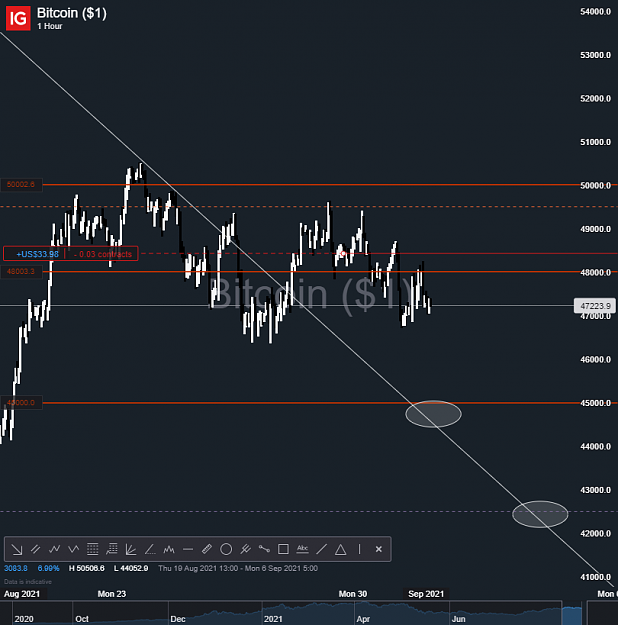Jump to 'Dec' in the navigator timeline
This screenshot has width=618, height=625.
click(178, 619)
